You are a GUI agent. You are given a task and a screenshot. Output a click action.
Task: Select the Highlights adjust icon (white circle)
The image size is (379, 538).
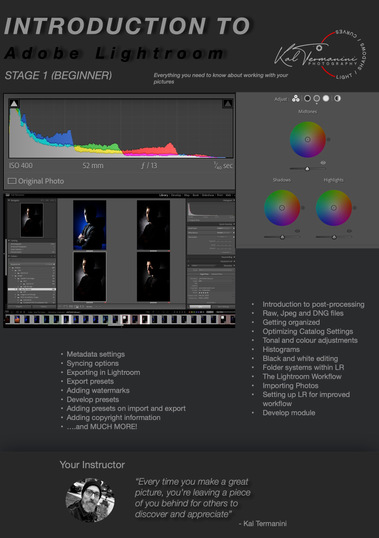click(326, 99)
